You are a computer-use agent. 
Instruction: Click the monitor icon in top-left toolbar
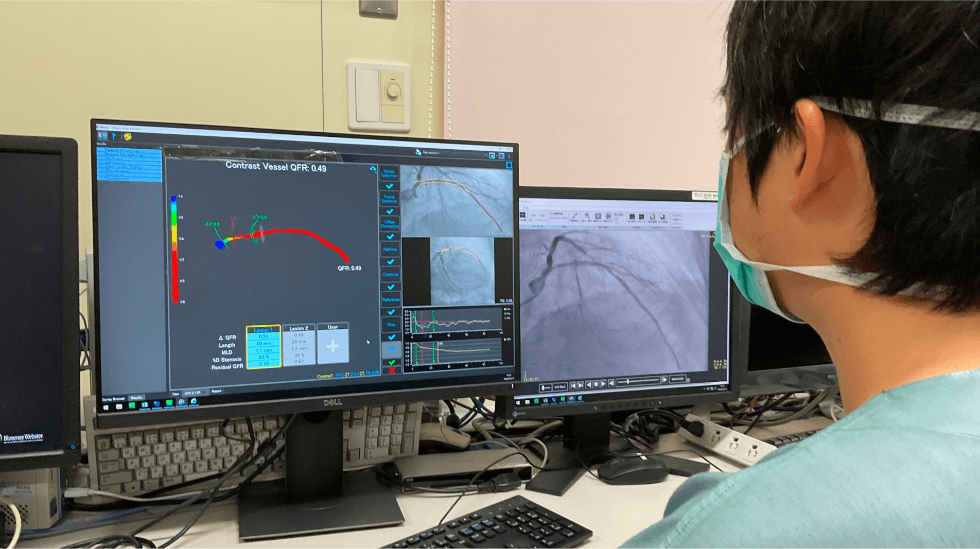(102, 135)
